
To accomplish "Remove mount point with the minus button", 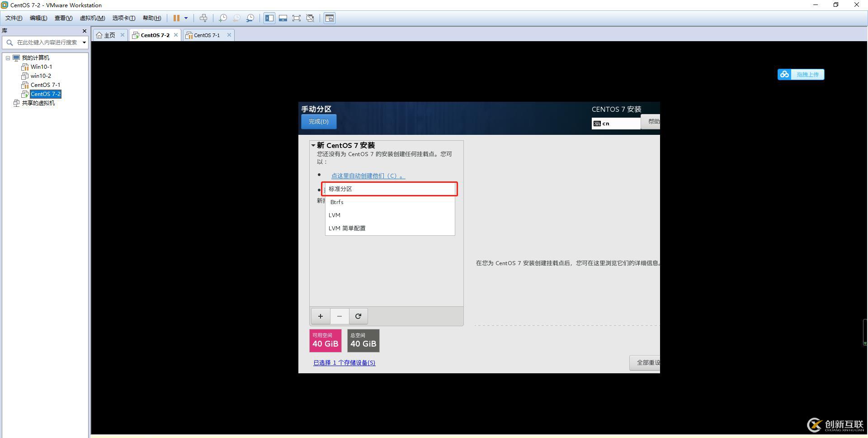I will (340, 316).
